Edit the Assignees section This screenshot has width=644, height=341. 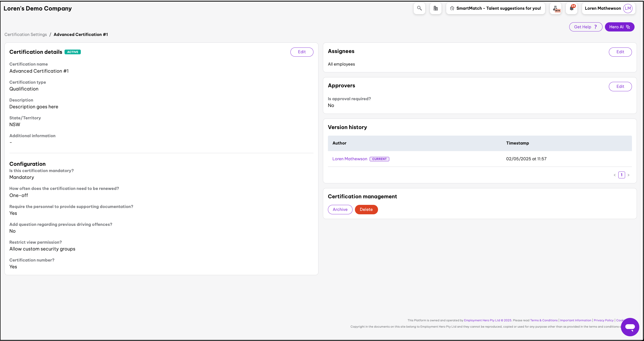[x=620, y=52]
